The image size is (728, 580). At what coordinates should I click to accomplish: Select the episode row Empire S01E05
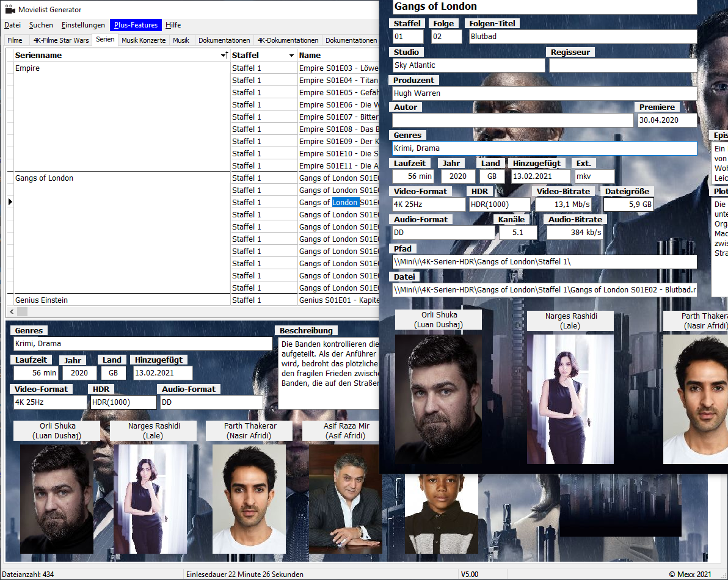click(338, 92)
